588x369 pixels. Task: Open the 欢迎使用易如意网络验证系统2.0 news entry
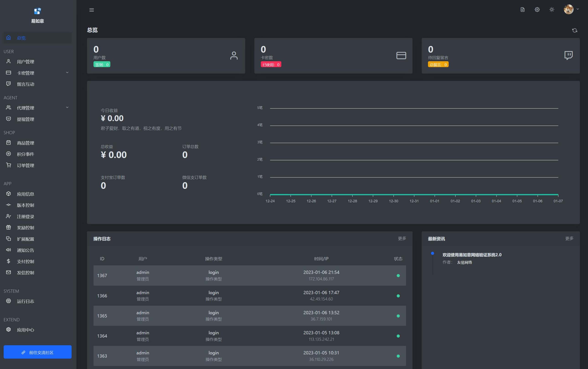point(472,255)
